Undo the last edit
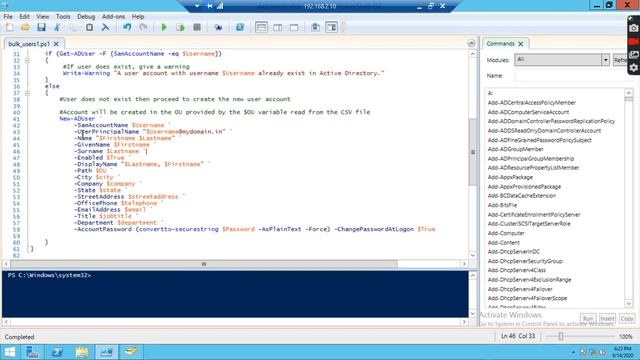 tap(127, 27)
